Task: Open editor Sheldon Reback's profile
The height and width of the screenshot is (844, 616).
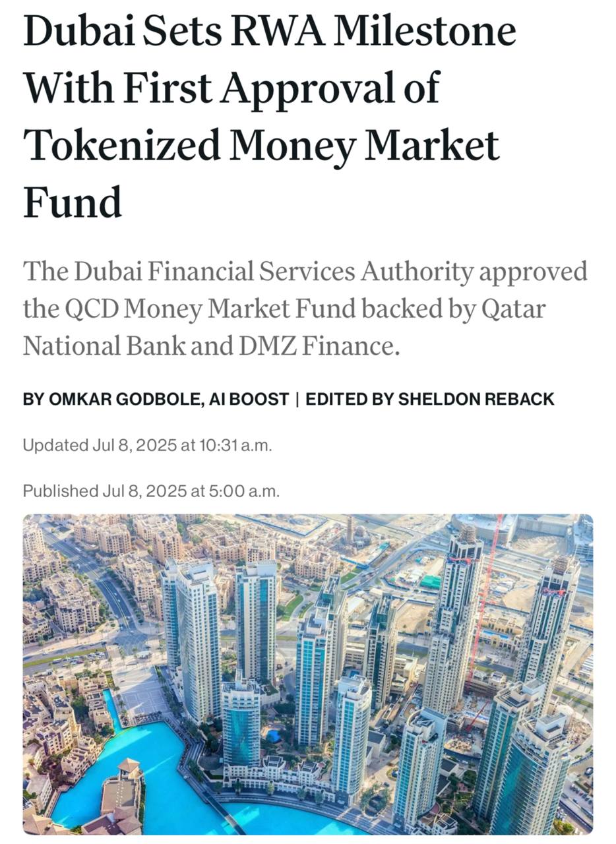Action: tap(476, 399)
